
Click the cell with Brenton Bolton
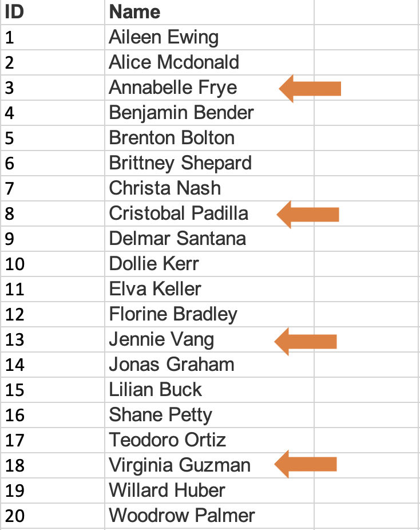(209, 138)
